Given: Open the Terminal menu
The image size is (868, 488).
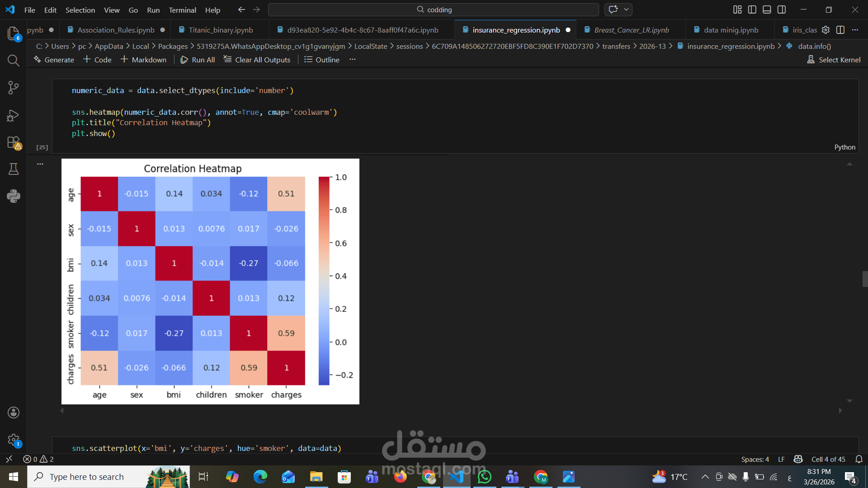Looking at the screenshot, I should [182, 10].
